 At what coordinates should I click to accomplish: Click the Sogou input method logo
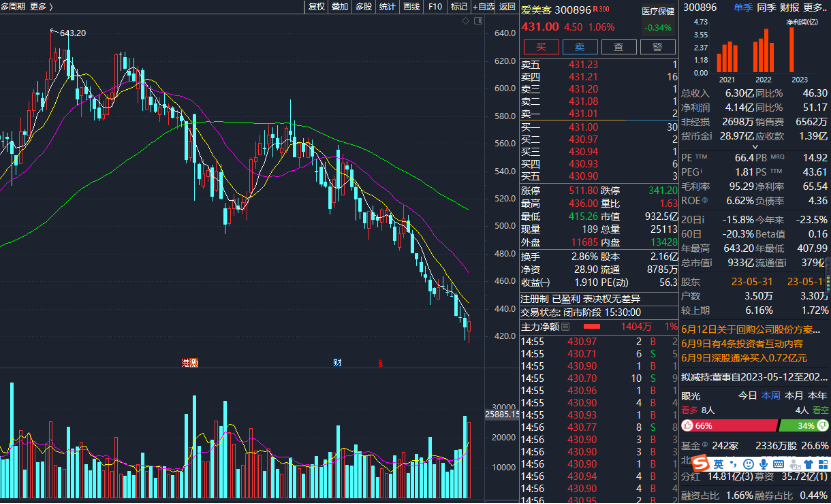700,465
